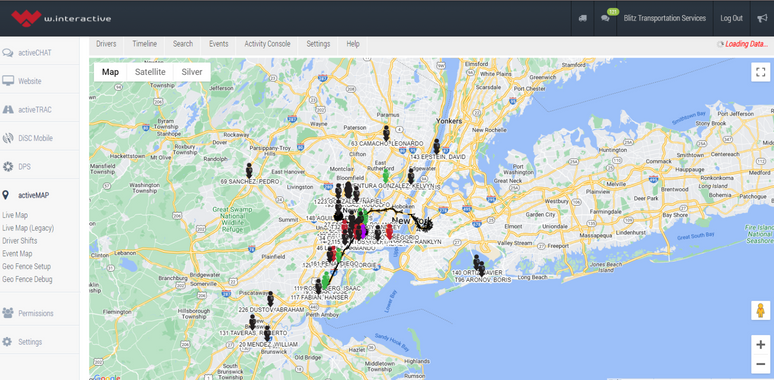Zoom in with the plus button
774x380 pixels.
tap(761, 345)
